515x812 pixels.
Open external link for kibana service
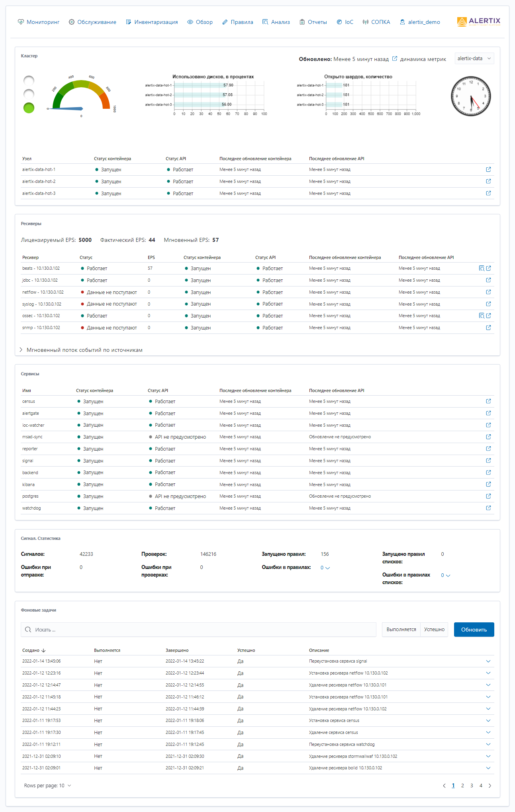[488, 484]
